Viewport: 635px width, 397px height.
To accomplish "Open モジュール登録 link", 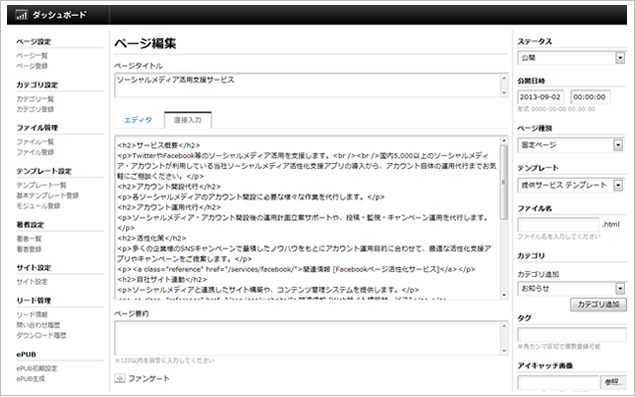I will pos(38,206).
